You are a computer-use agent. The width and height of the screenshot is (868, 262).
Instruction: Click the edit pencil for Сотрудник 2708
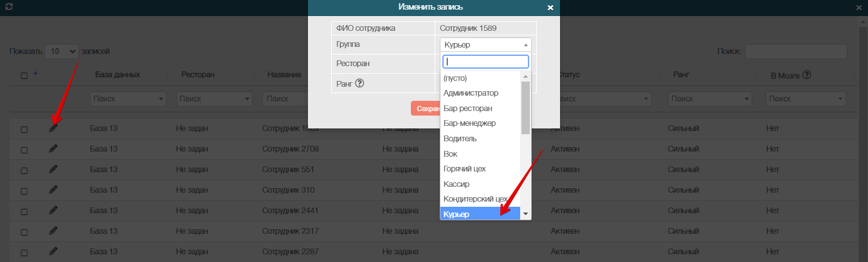(53, 149)
